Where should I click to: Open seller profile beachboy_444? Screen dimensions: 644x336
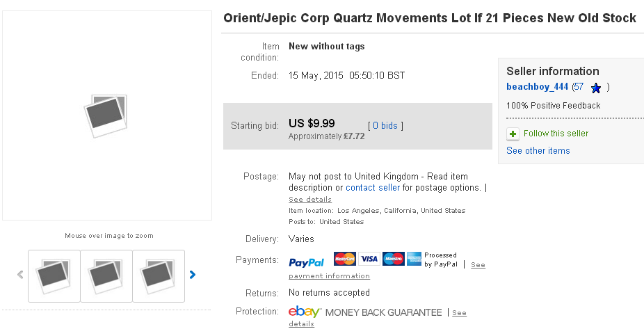[537, 87]
